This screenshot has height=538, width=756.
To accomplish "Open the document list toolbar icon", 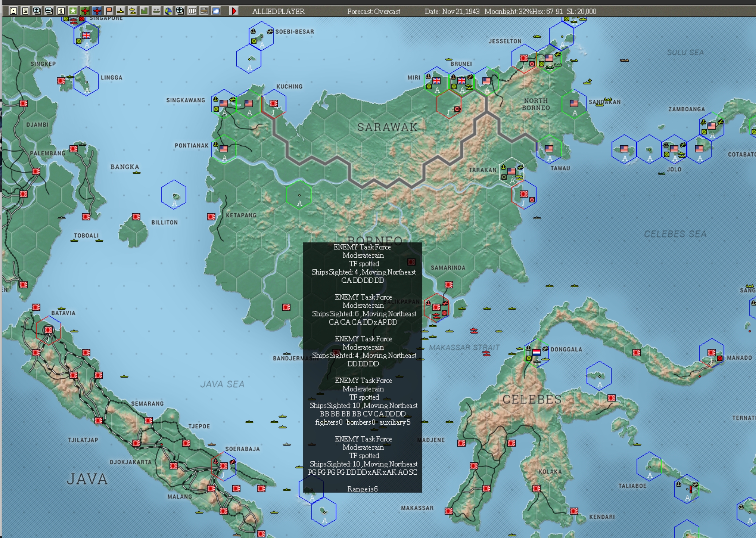I will (x=25, y=11).
